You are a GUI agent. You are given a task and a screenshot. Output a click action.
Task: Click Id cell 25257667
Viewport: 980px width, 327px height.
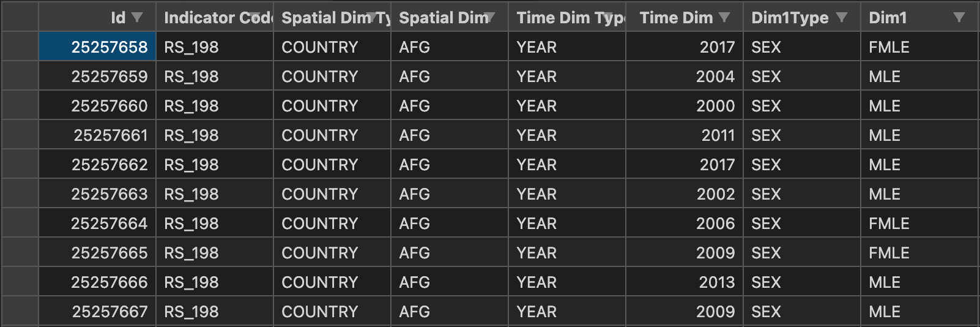97,311
